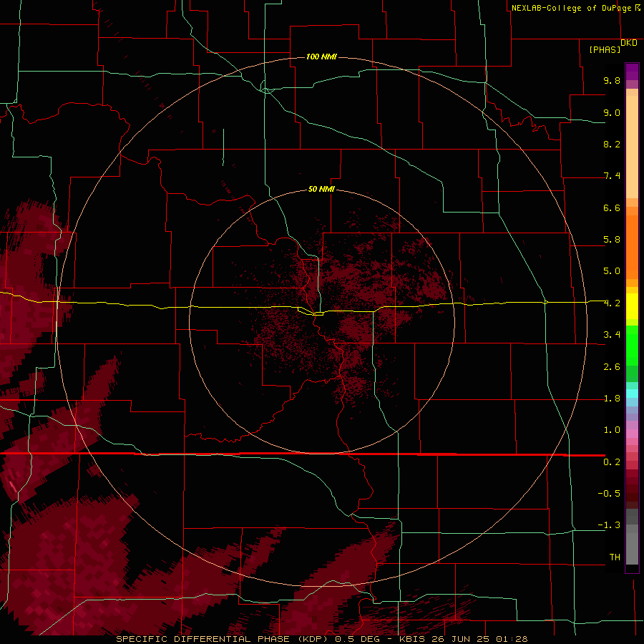Image resolution: width=644 pixels, height=644 pixels.
Task: Click the 100 NMI range ring label
Action: [x=321, y=57]
